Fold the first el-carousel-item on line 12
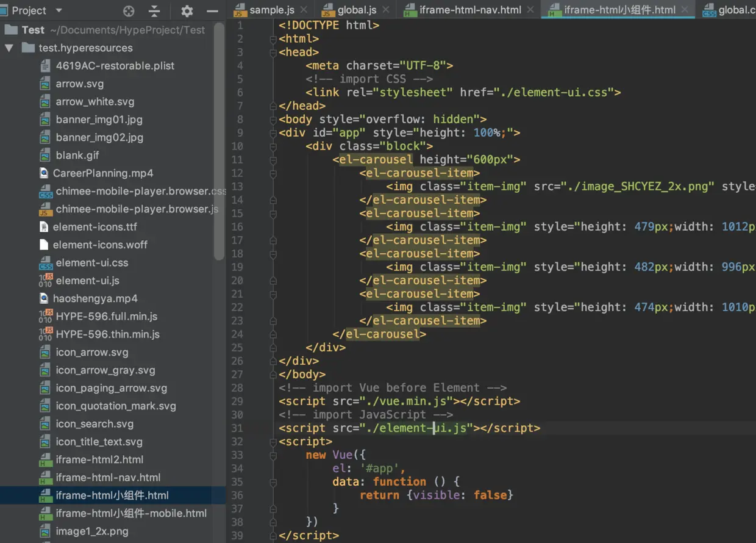The height and width of the screenshot is (543, 756). (273, 173)
